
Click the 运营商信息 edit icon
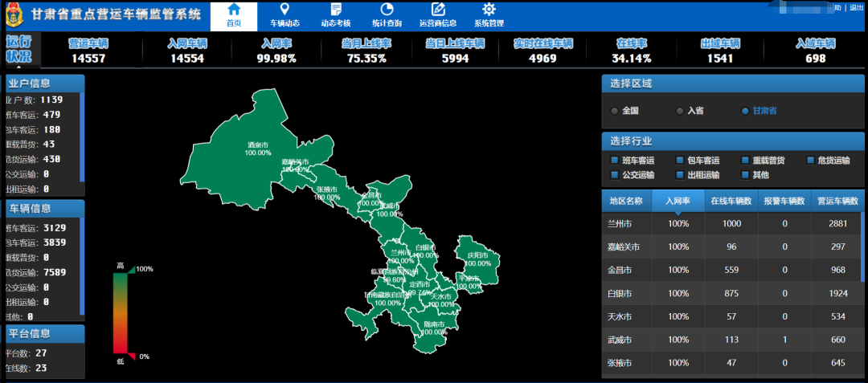pos(438,10)
